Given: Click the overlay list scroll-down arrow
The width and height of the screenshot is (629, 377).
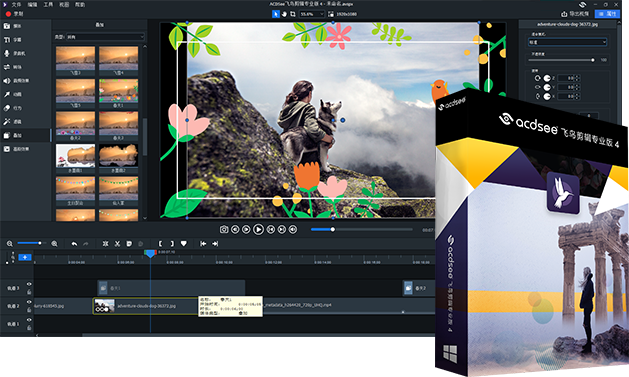Looking at the screenshot, I should 145,218.
